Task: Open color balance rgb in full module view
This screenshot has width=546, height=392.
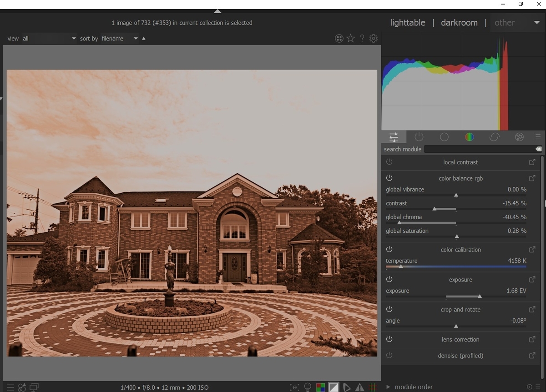Action: click(532, 178)
